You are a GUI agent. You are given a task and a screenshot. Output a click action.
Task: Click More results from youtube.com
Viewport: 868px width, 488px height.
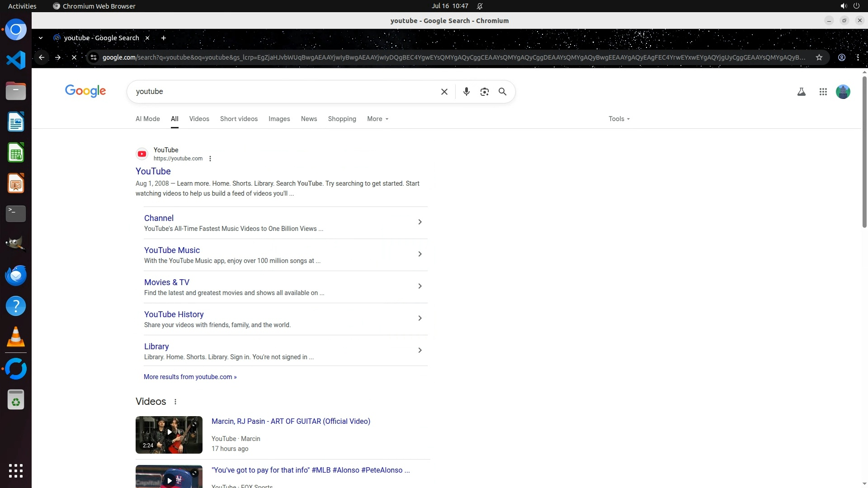pos(190,377)
